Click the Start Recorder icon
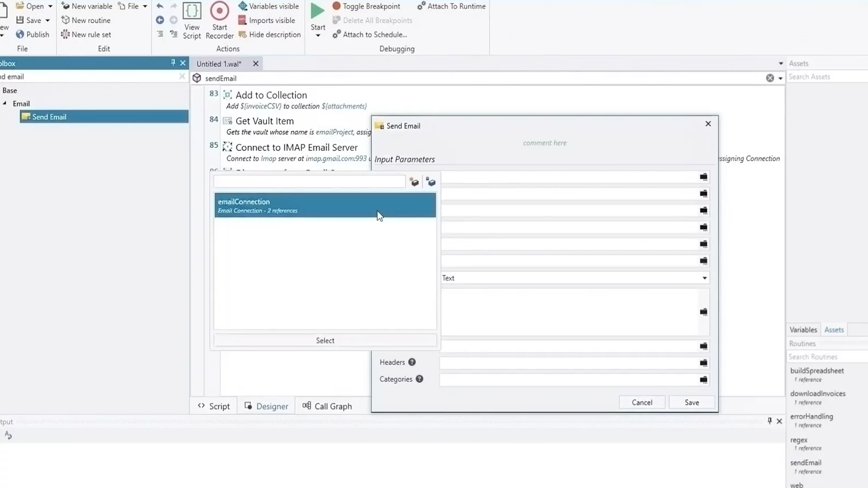Image resolution: width=868 pixels, height=488 pixels. tap(219, 12)
